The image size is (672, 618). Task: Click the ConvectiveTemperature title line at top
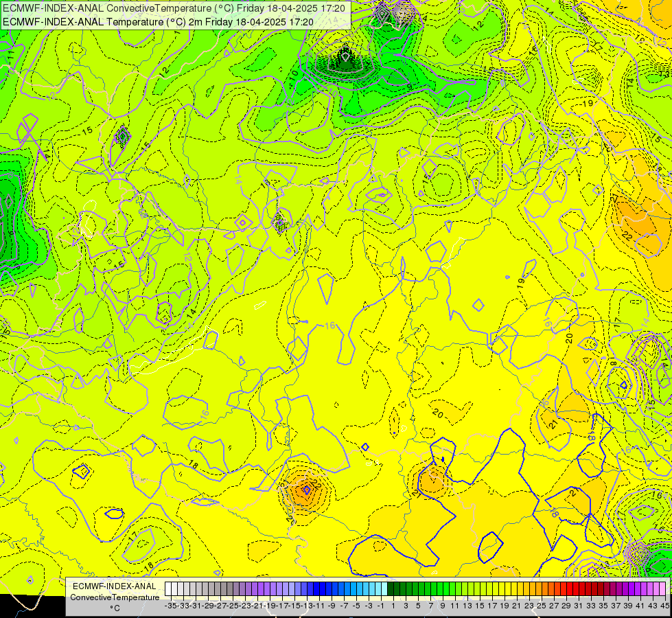[174, 8]
